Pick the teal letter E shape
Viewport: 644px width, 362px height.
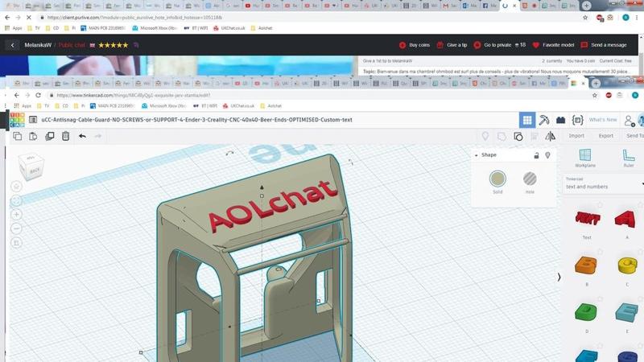point(627,312)
